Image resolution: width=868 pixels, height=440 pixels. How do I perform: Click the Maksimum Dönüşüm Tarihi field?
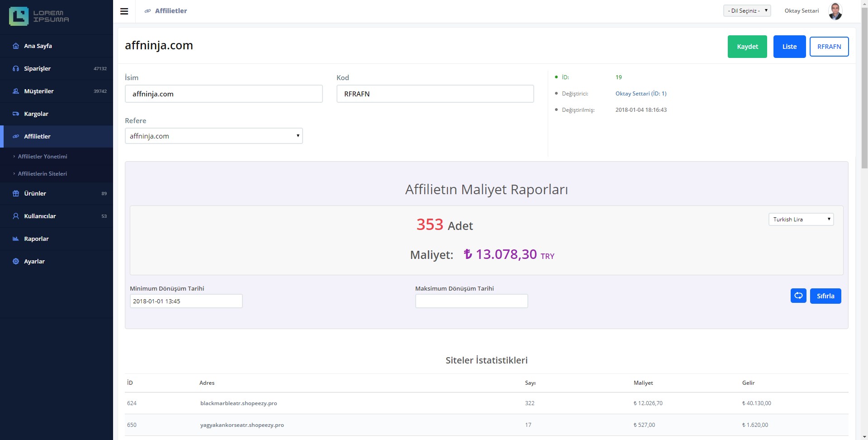(x=471, y=301)
